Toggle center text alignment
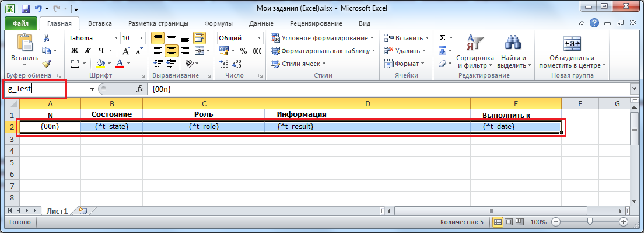Image resolution: width=644 pixels, height=233 pixels. click(x=171, y=51)
